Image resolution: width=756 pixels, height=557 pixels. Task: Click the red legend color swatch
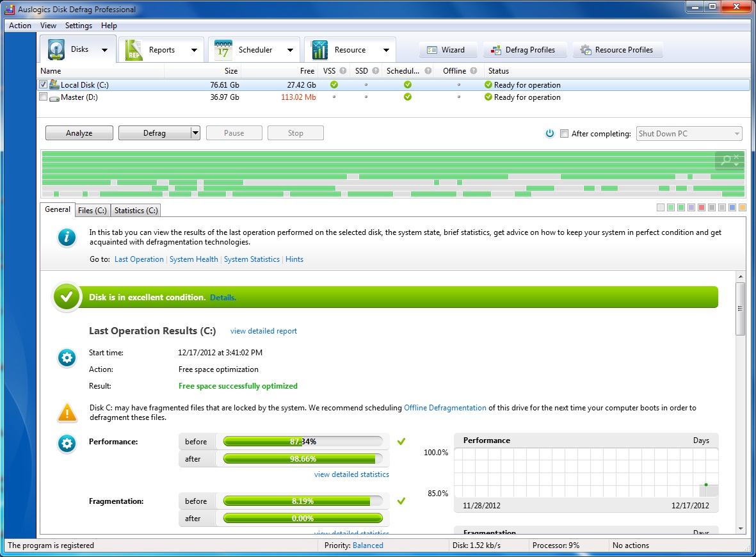pos(702,207)
